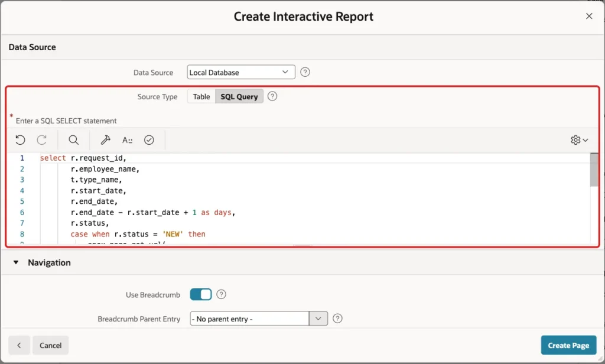Select SQL Query as the source type

click(239, 96)
